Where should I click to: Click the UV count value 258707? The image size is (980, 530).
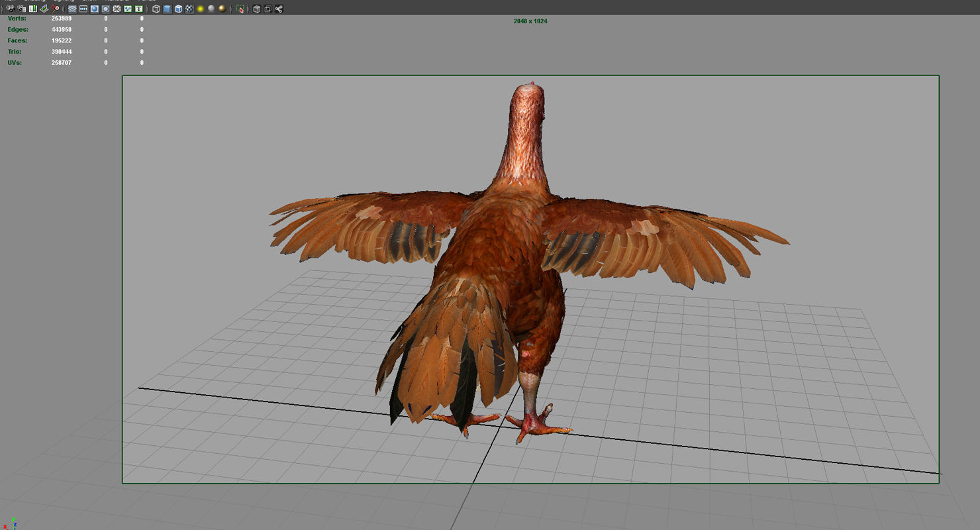pos(62,63)
